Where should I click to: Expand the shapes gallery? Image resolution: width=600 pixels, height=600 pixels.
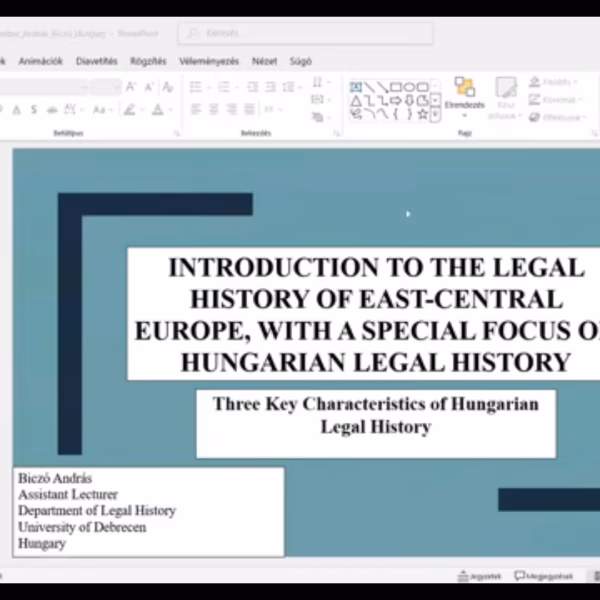pos(435,114)
